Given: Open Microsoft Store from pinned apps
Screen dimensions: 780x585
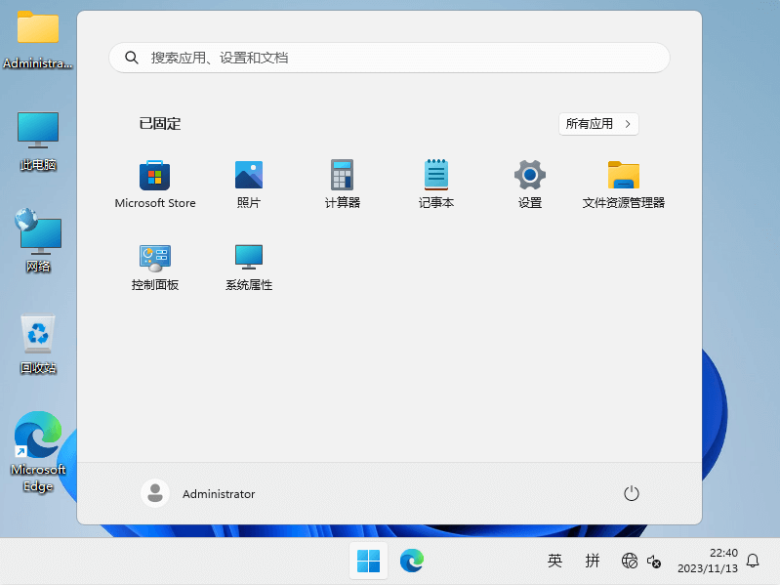Looking at the screenshot, I should click(155, 184).
